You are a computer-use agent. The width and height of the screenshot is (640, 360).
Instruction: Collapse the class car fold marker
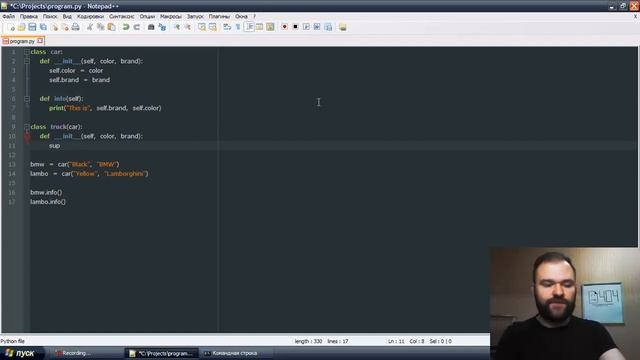click(27, 52)
